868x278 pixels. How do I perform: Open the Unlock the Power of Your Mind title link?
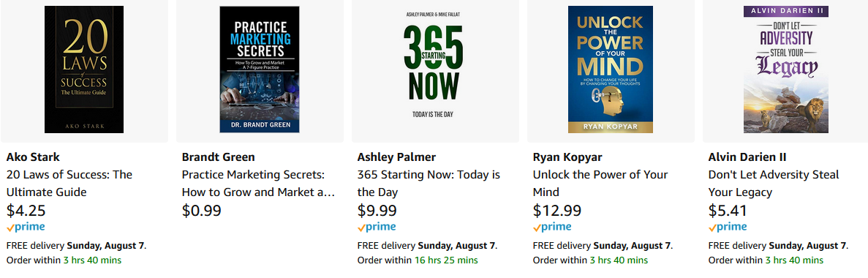[600, 184]
